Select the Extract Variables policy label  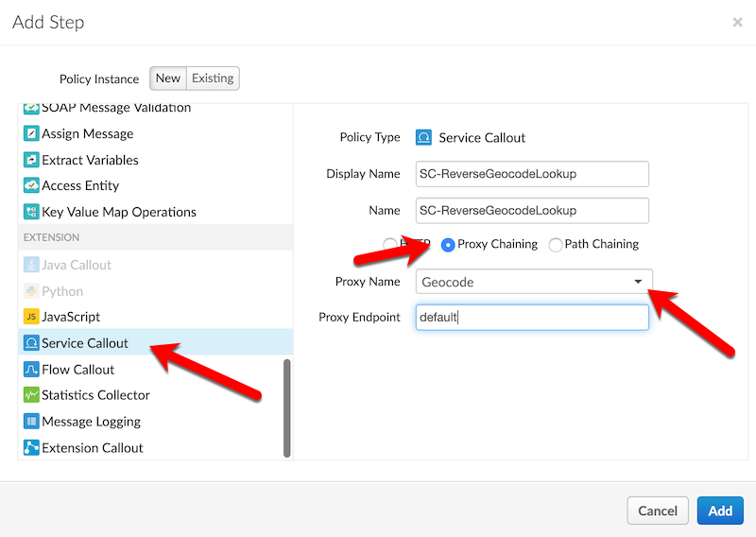coord(90,160)
